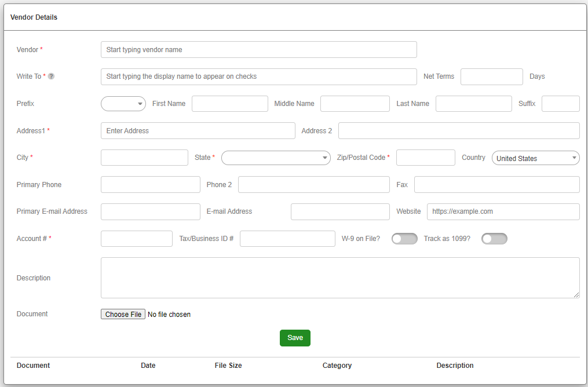Click the Document column header
The height and width of the screenshot is (387, 588).
(x=33, y=365)
